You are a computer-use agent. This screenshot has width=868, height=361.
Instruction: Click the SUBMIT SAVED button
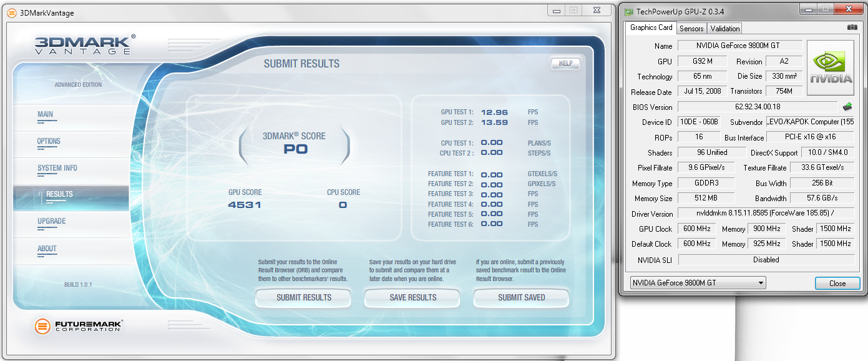pos(521,298)
